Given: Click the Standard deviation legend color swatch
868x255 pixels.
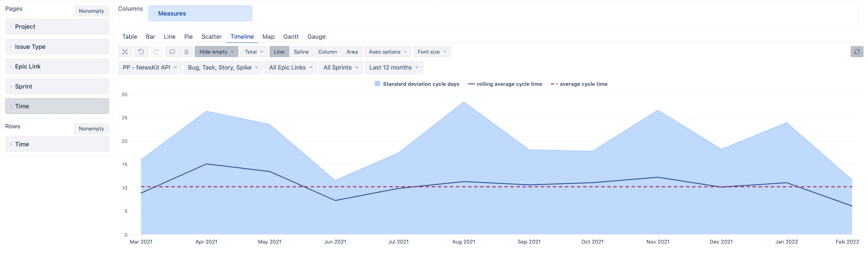Looking at the screenshot, I should click(x=377, y=84).
